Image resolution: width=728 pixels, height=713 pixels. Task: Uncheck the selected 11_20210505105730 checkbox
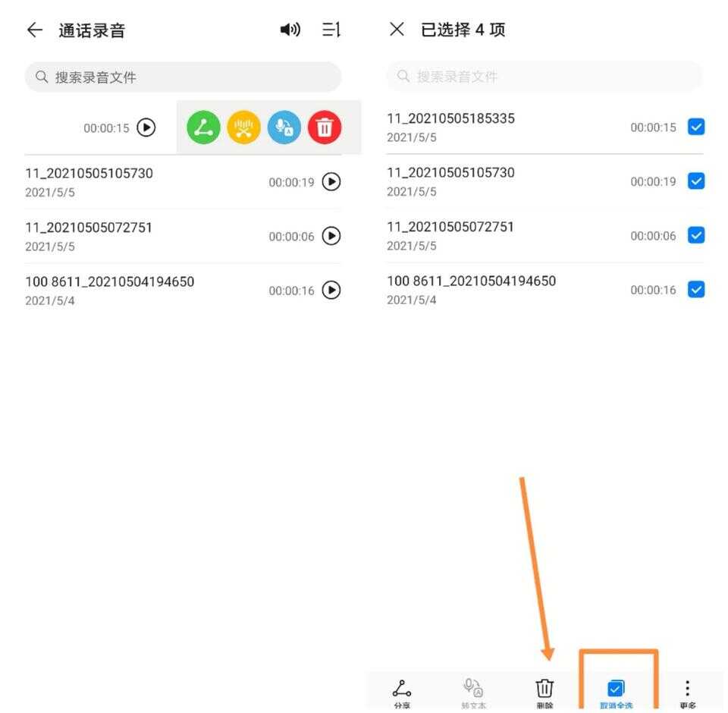695,181
